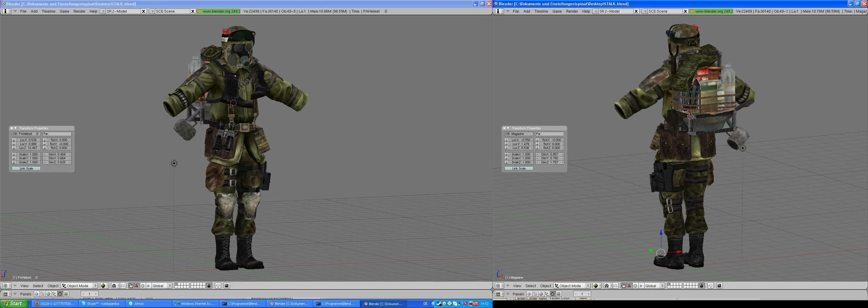Open Global orientation dropdown in right window
The height and width of the screenshot is (308, 868).
point(655,286)
